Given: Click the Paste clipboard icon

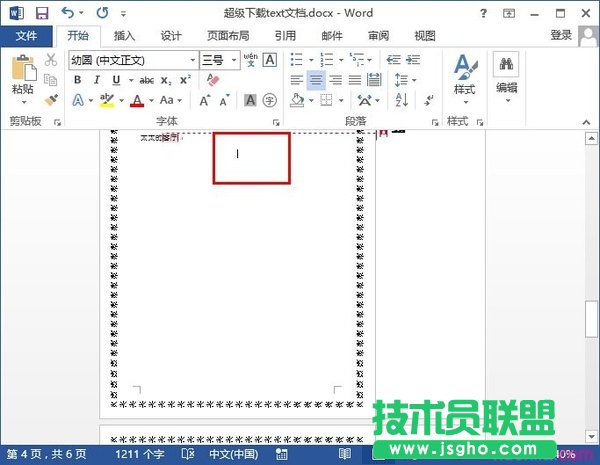Looking at the screenshot, I should pyautogui.click(x=24, y=69).
